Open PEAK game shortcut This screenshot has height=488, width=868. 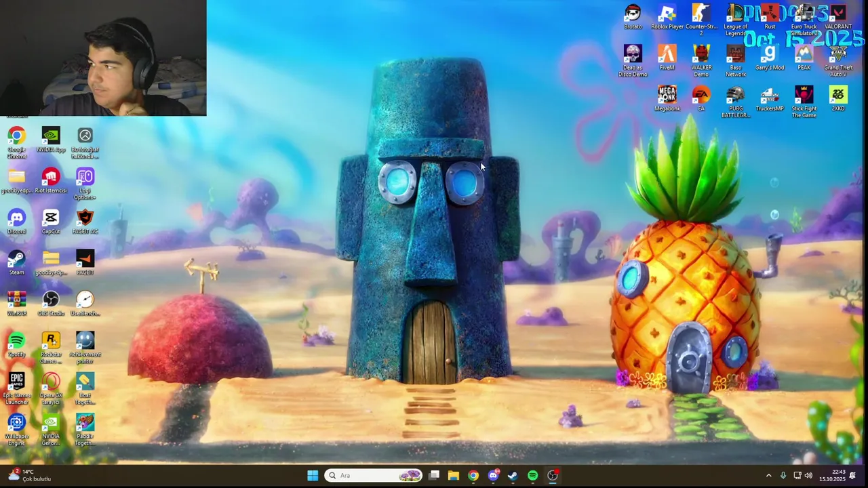coord(804,58)
